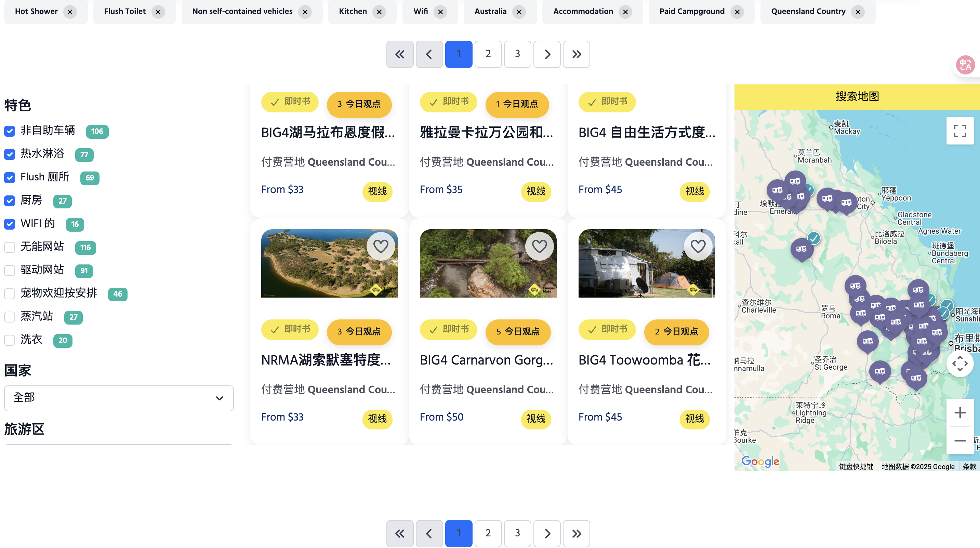Click 视线 button on BIG4 自由生活方式 card

coord(694,191)
